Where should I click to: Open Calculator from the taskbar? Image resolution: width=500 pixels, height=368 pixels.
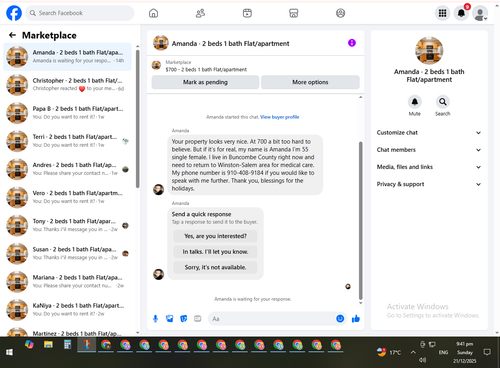[67, 345]
